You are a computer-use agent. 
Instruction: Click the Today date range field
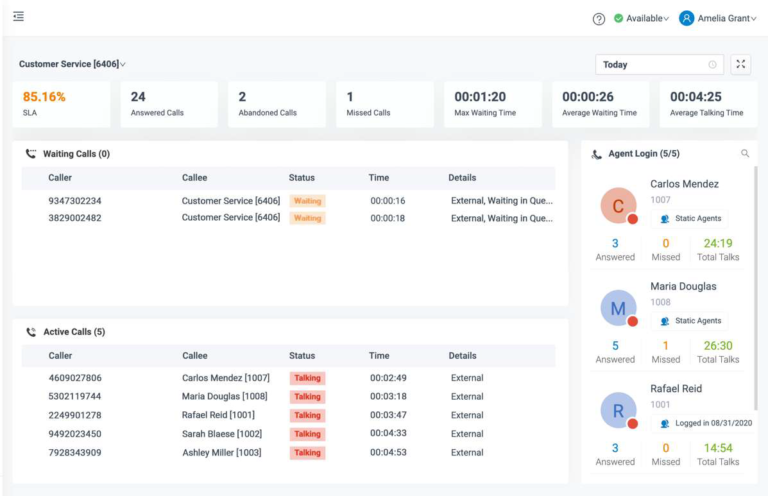(x=650, y=65)
